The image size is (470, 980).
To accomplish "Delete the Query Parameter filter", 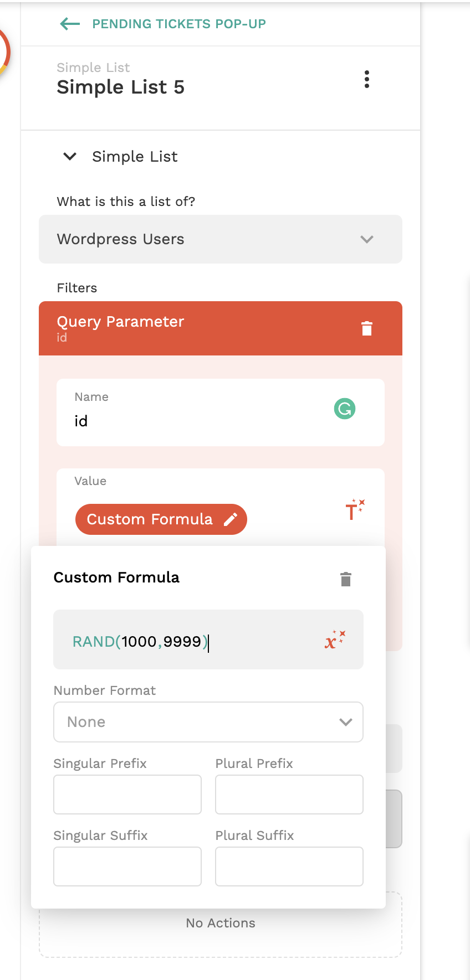I will pos(366,328).
